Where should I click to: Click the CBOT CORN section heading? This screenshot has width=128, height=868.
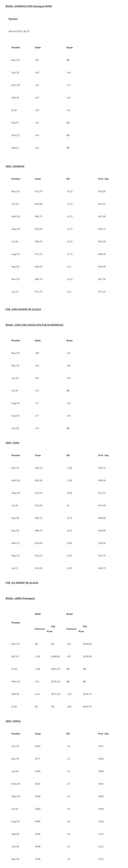(12, 443)
